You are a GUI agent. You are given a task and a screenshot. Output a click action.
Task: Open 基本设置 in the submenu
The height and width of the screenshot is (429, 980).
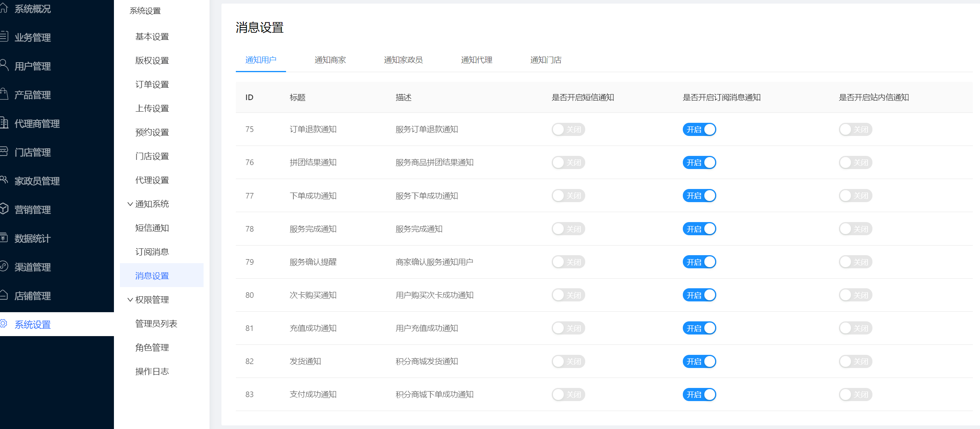152,37
